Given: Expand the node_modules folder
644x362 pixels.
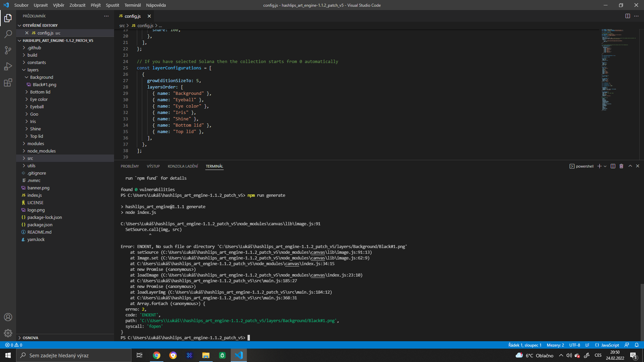Looking at the screenshot, I should (x=41, y=151).
